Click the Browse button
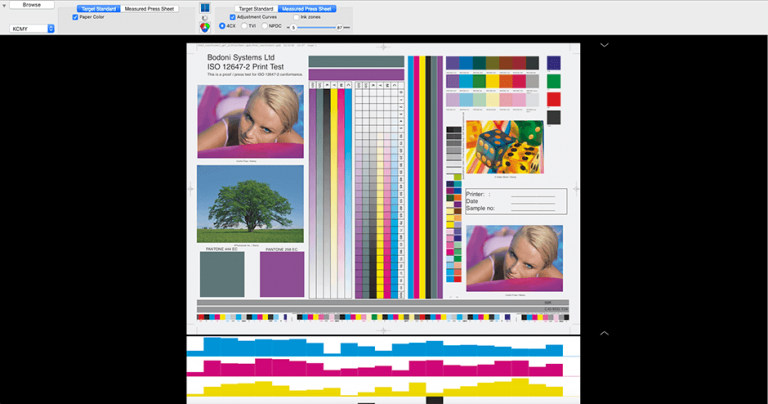Image resolution: width=768 pixels, height=404 pixels. pyautogui.click(x=32, y=5)
